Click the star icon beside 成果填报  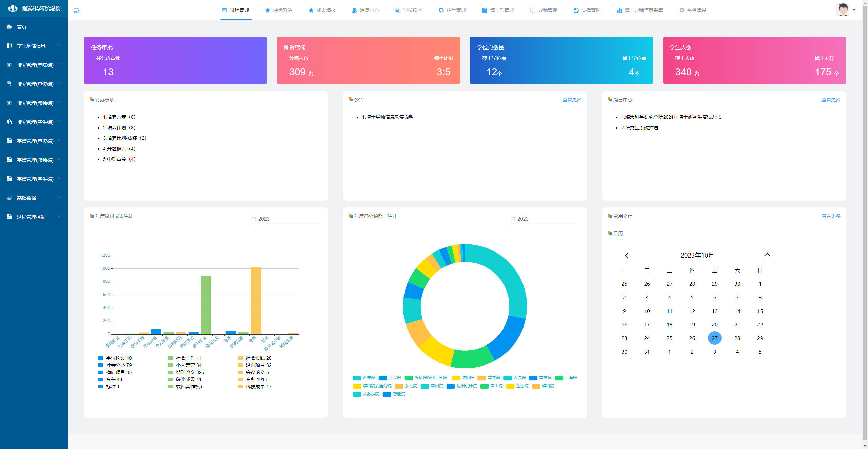[311, 10]
